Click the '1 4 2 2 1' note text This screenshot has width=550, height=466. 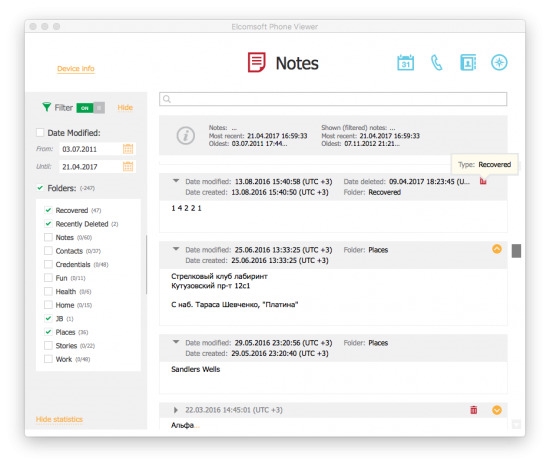[x=186, y=208]
